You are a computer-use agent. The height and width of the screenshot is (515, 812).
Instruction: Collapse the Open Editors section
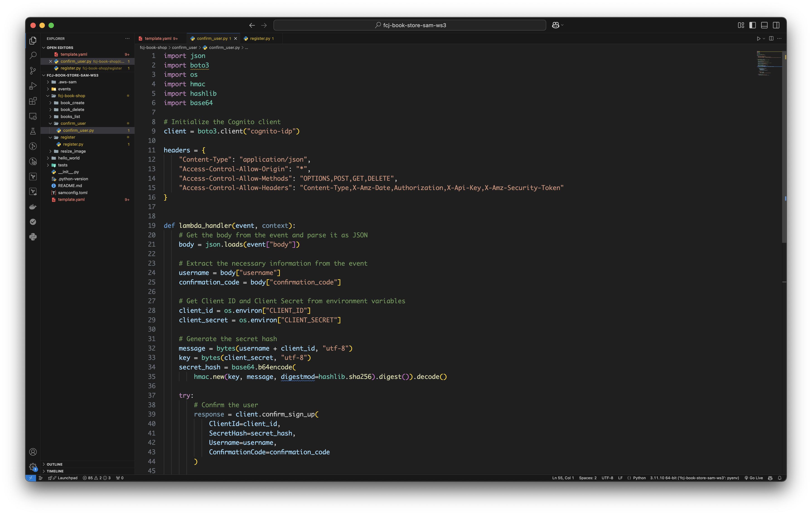point(44,48)
